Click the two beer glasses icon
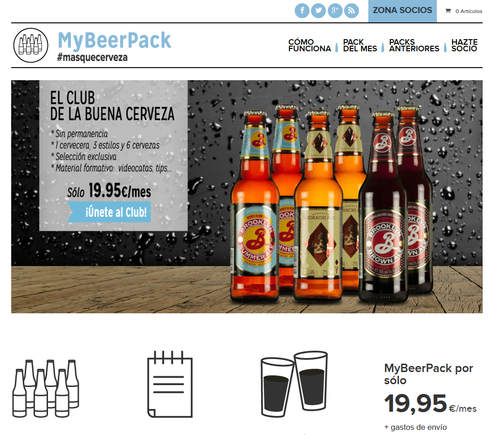Viewport: 504px width, 435px height. coord(294,384)
